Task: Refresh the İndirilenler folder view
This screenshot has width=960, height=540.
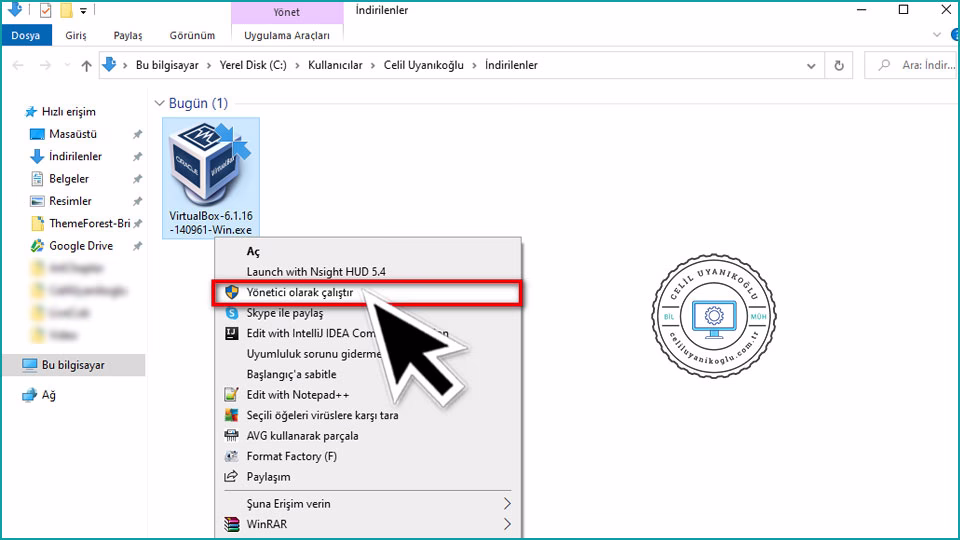Action: click(839, 66)
